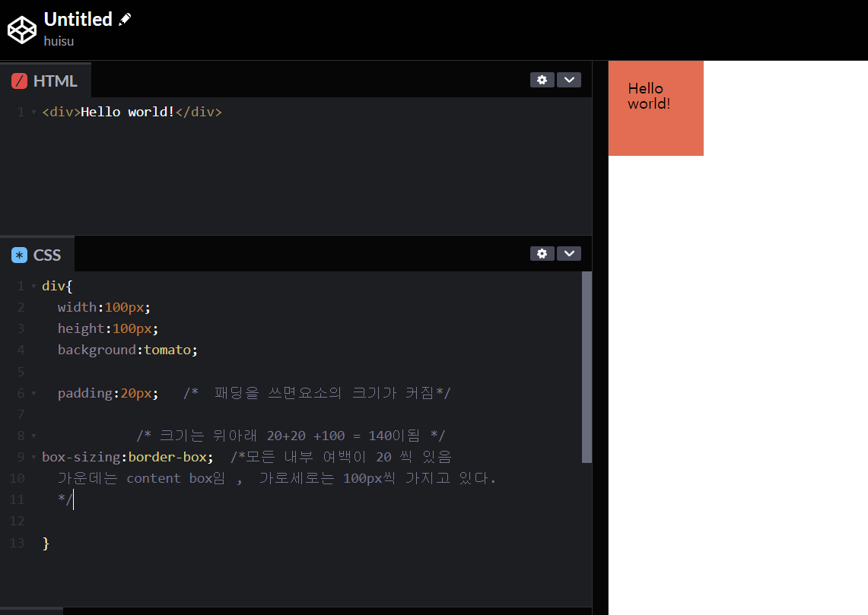Click closing brace on line 13

pos(46,543)
